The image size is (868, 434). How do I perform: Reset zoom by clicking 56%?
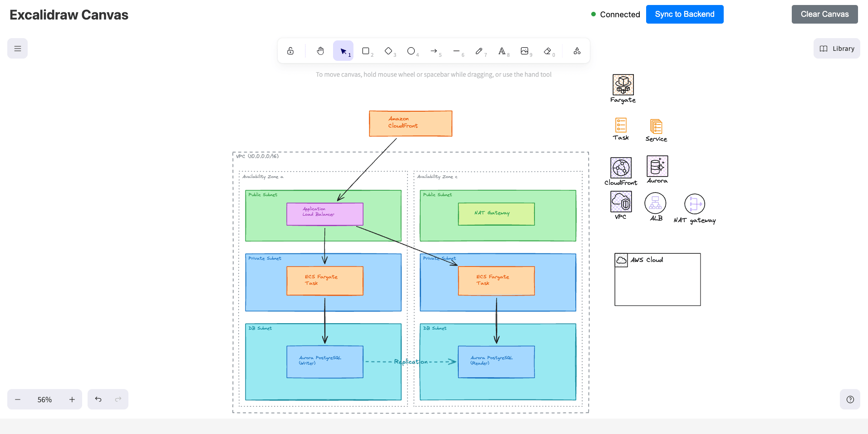tap(44, 399)
